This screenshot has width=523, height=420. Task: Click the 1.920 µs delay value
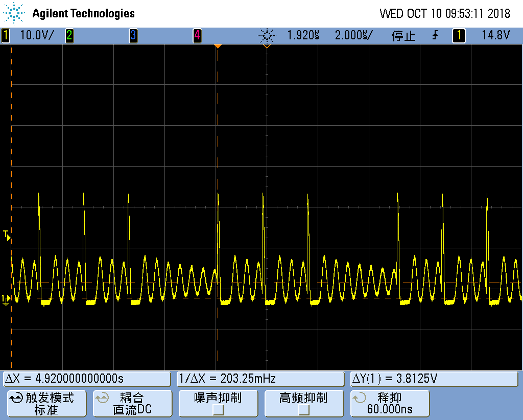point(303,35)
